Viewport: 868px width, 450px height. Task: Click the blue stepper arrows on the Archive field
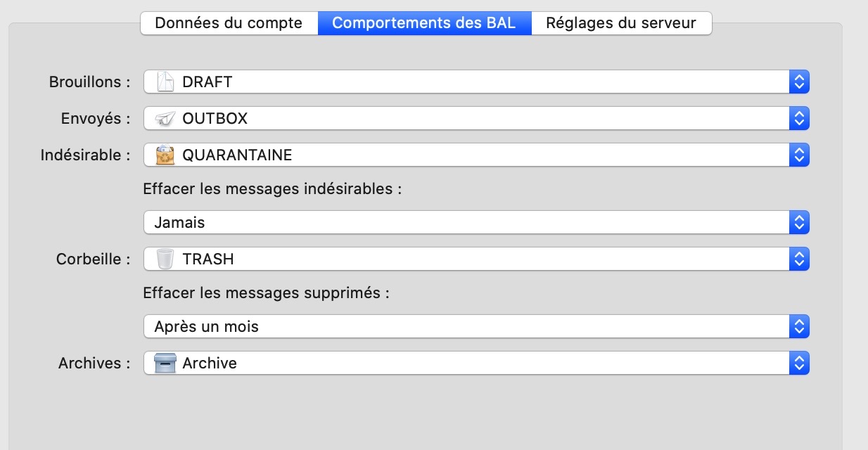coord(799,363)
